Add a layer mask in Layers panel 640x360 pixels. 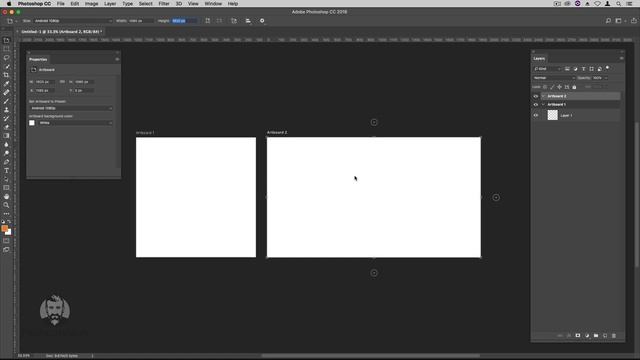pos(578,336)
